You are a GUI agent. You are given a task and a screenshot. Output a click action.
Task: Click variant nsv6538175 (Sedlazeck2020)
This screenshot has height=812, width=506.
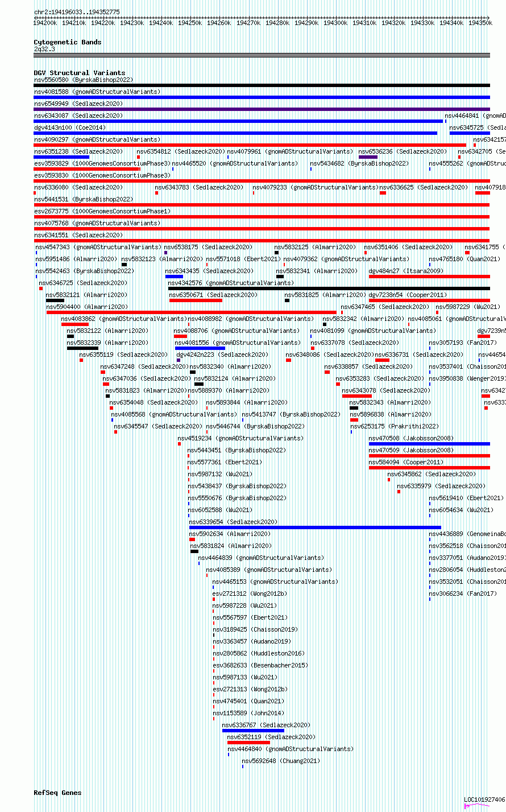pos(208,247)
